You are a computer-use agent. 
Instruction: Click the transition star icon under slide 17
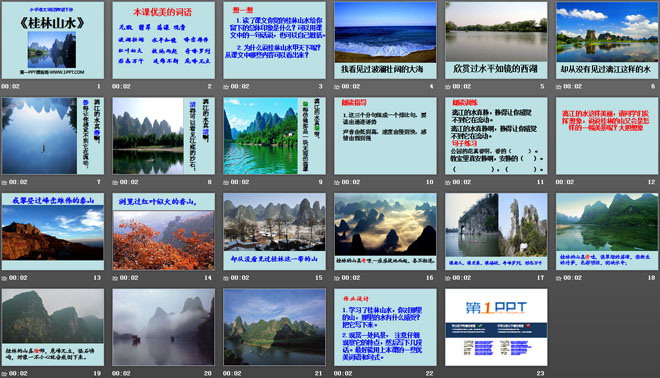pos(448,278)
